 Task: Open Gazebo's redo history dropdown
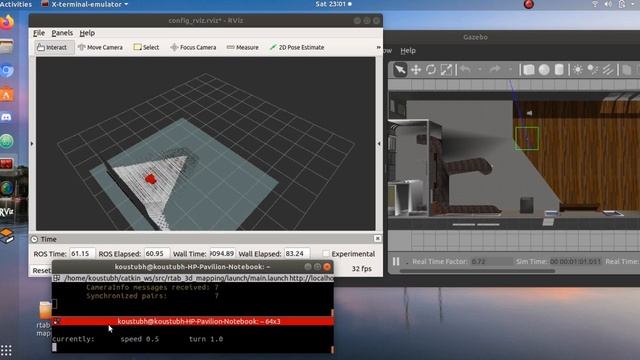click(510, 70)
